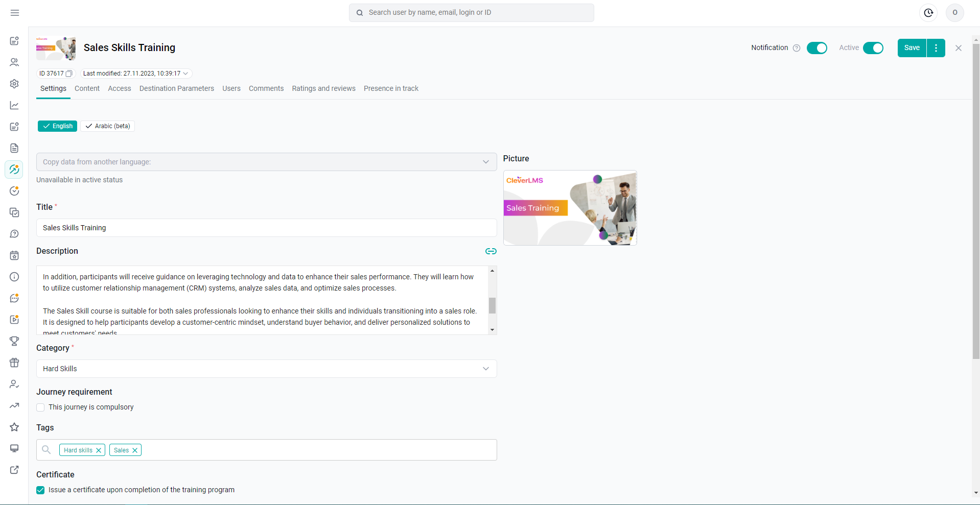Select the English language toggle
The image size is (980, 505).
click(x=57, y=126)
